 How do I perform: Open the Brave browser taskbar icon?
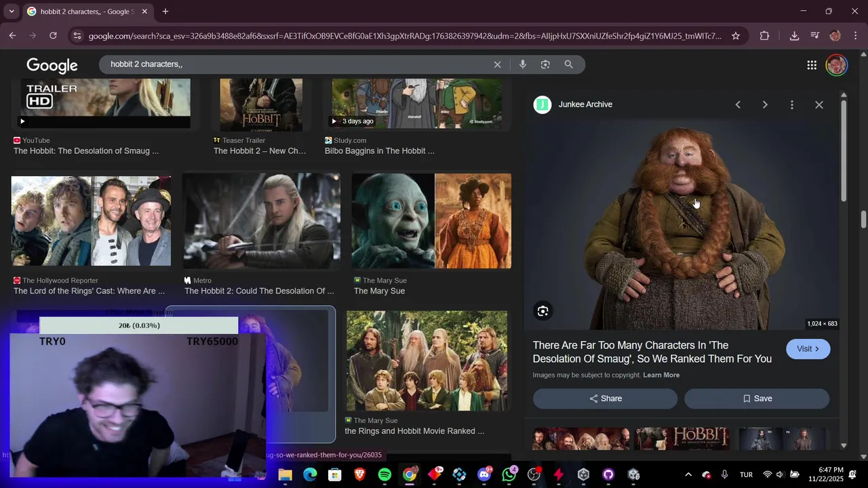pos(359,475)
